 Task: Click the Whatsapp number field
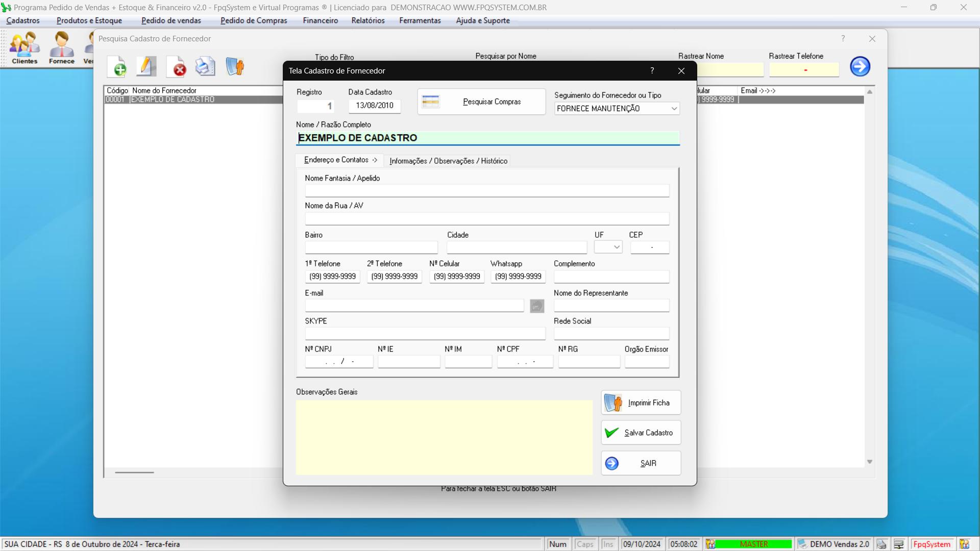tap(518, 277)
